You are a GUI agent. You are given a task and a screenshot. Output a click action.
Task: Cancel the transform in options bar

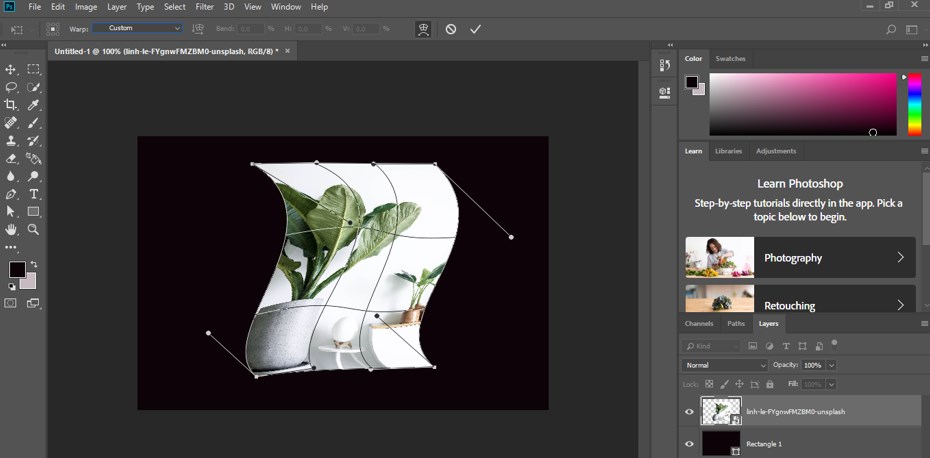pyautogui.click(x=451, y=29)
